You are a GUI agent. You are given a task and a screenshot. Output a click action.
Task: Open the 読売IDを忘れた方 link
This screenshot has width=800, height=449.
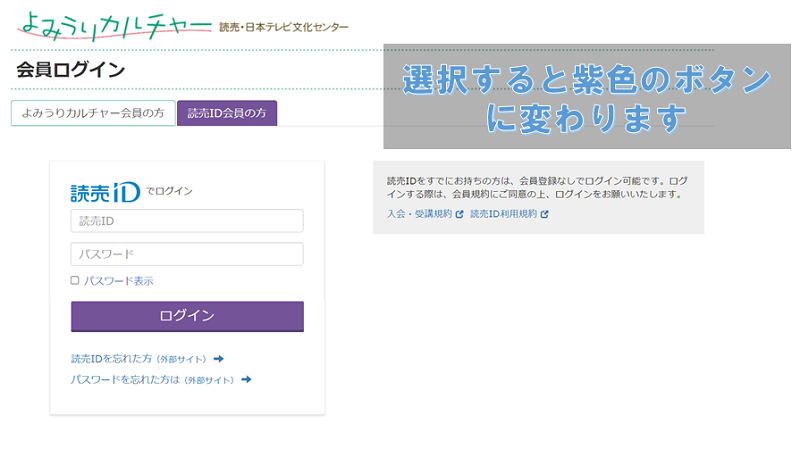tap(140, 358)
